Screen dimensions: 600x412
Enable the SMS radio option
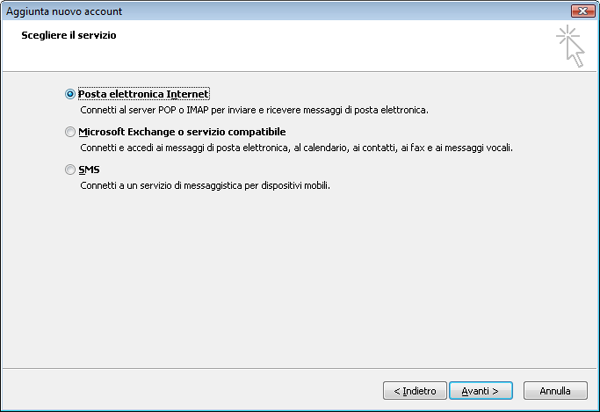tap(70, 169)
